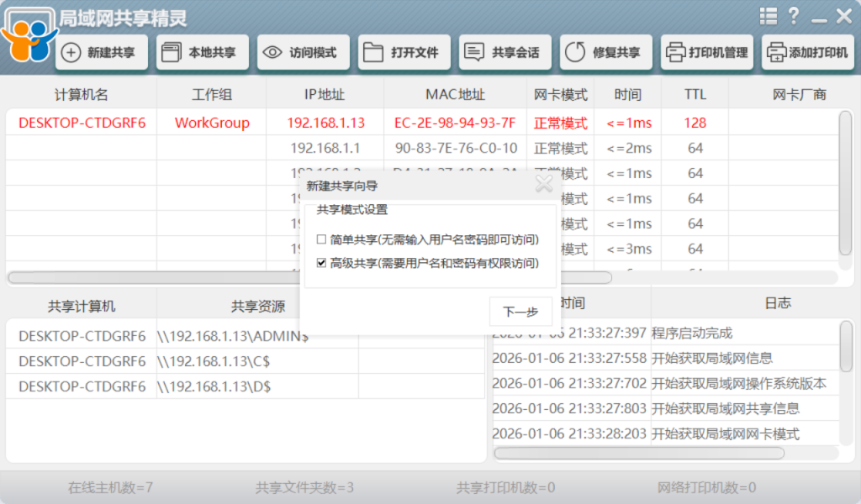This screenshot has height=504, width=861.
Task: Click the log panel horizontal scrollbar
Action: pyautogui.click(x=639, y=453)
